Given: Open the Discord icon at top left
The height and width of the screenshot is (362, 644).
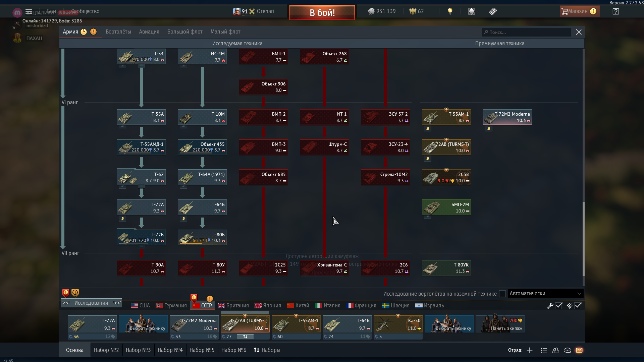Looking at the screenshot, I should pos(17,13).
